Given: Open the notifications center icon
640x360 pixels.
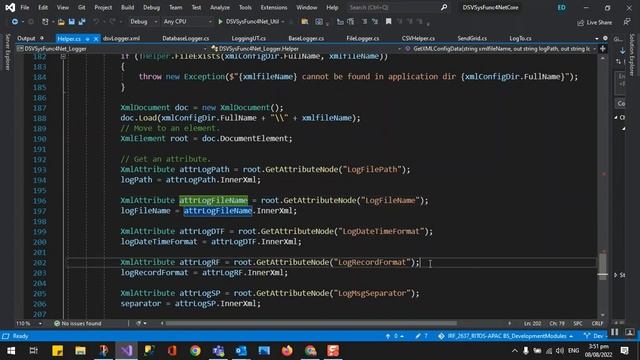Looking at the screenshot, I should (x=624, y=351).
